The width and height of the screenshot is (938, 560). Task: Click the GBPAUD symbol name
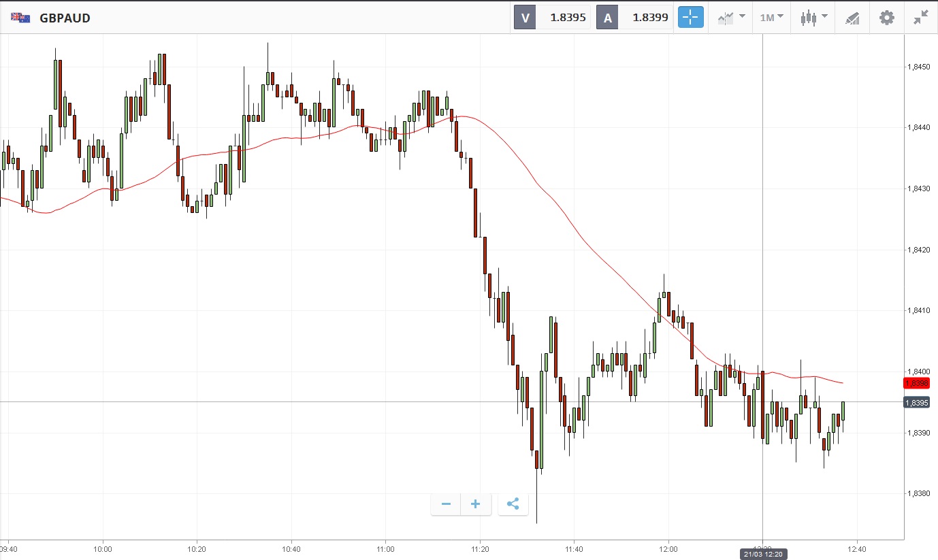65,18
